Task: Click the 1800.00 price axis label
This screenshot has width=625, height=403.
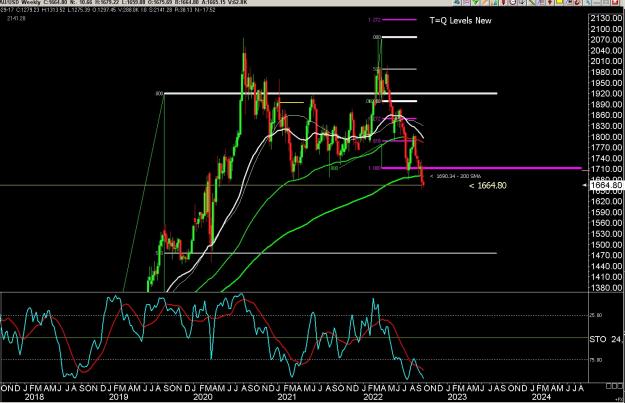Action: [606, 137]
